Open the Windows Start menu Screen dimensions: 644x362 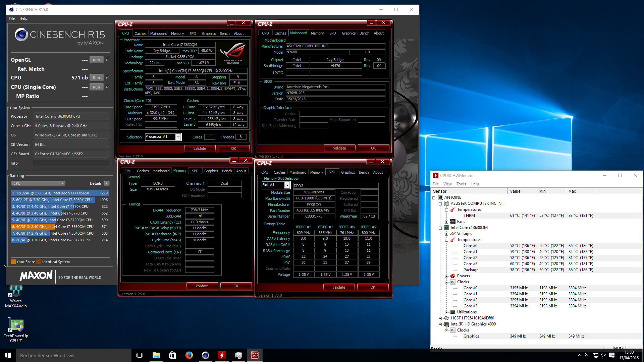(8, 355)
